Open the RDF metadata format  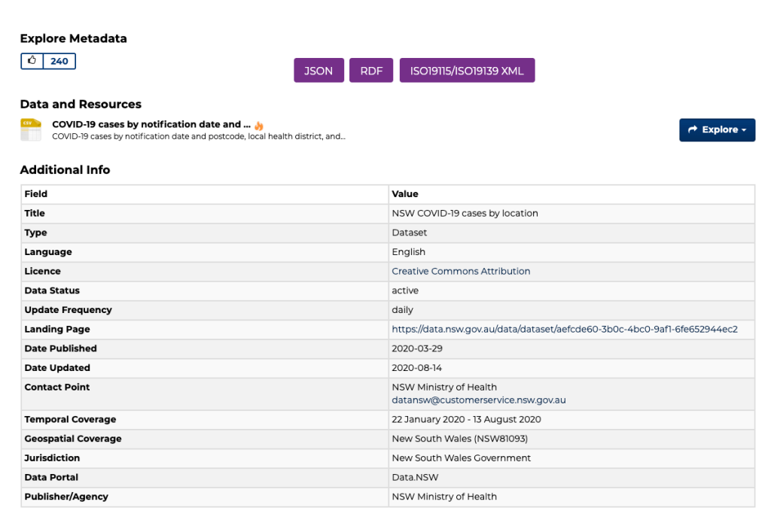tap(371, 70)
